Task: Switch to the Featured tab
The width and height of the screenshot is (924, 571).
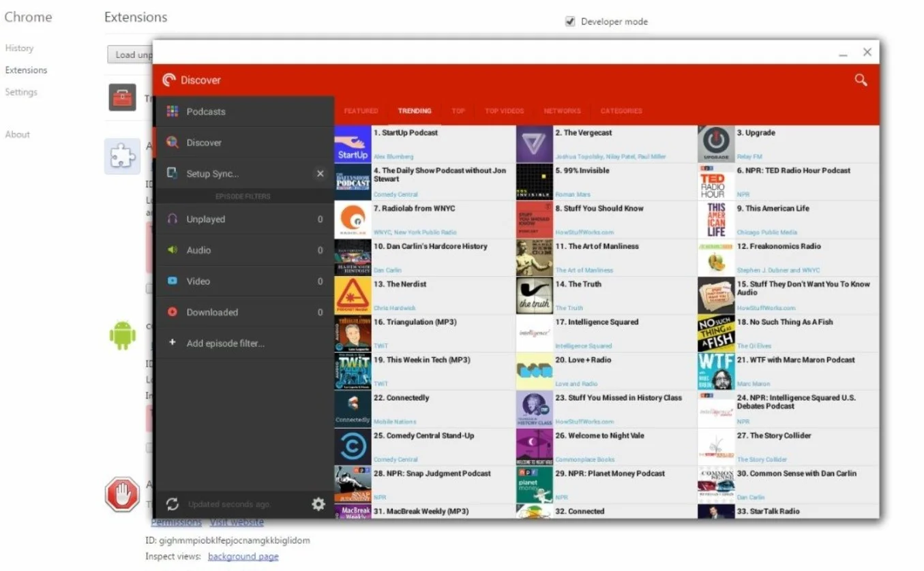Action: [361, 111]
